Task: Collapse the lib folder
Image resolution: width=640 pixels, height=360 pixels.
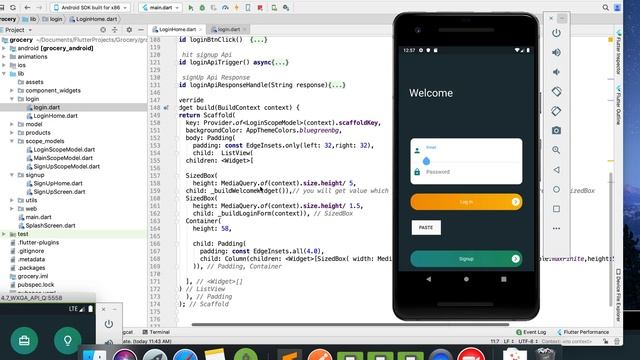Action: tap(4, 73)
